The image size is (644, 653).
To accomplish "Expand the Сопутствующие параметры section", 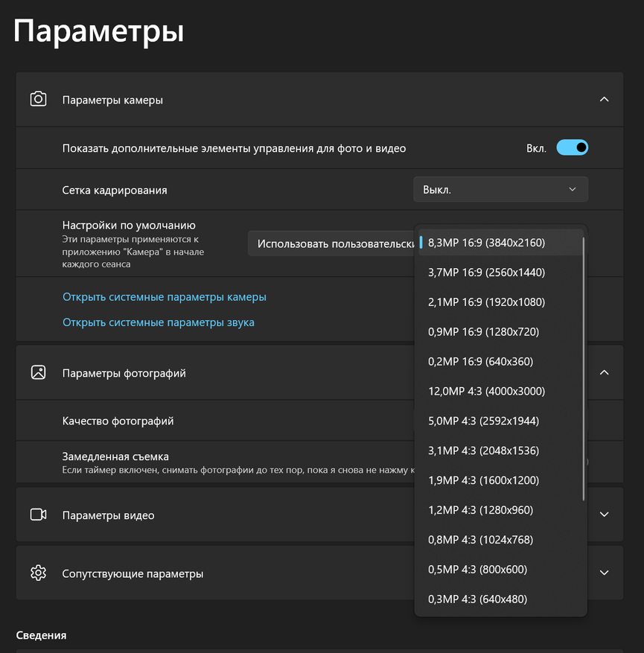I will (604, 573).
